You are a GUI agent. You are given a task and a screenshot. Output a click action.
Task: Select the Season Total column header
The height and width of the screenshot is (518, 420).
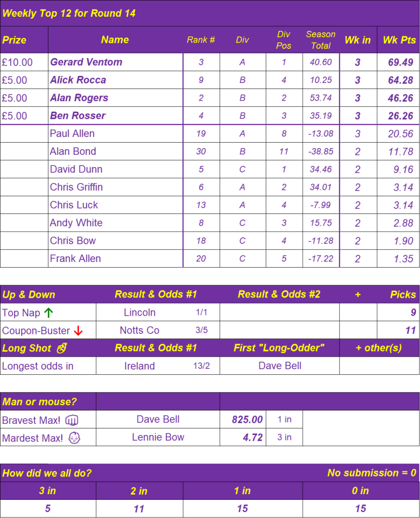pyautogui.click(x=320, y=40)
